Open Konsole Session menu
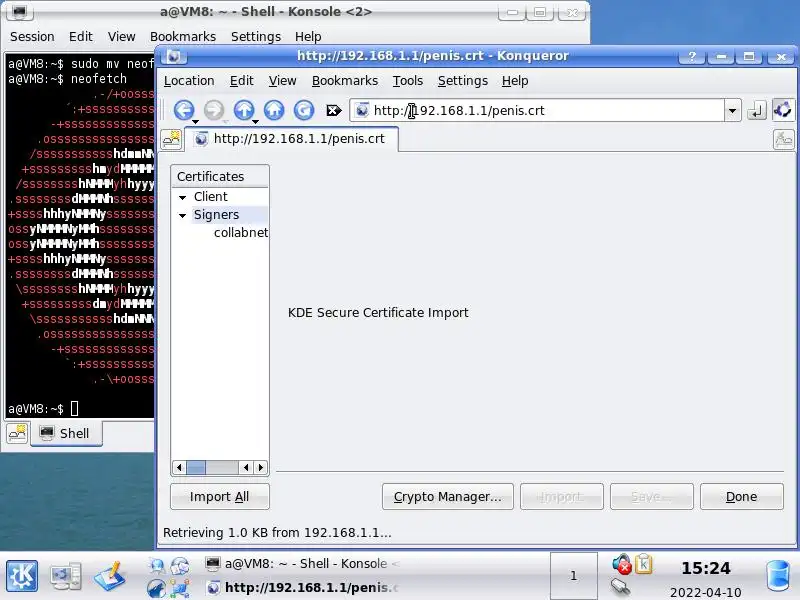The width and height of the screenshot is (800, 600). 32,37
